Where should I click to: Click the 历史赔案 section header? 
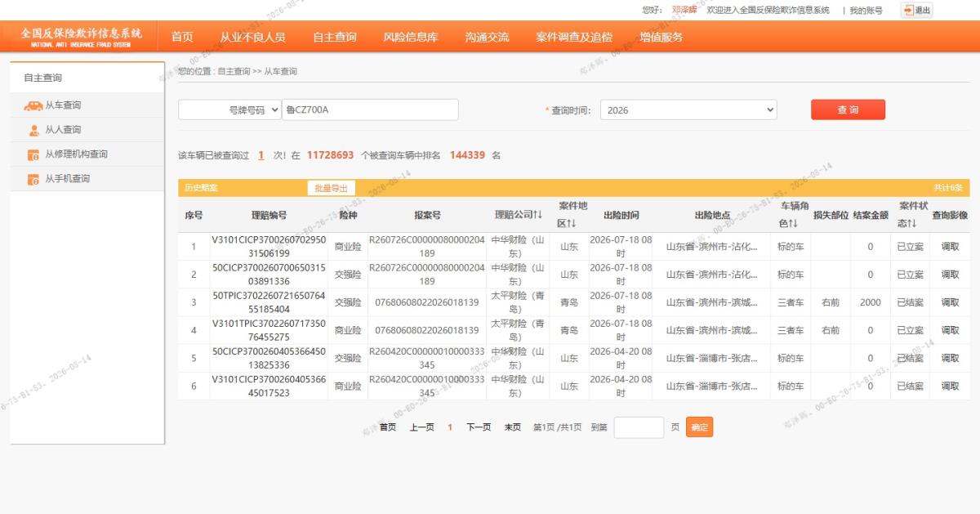point(201,188)
